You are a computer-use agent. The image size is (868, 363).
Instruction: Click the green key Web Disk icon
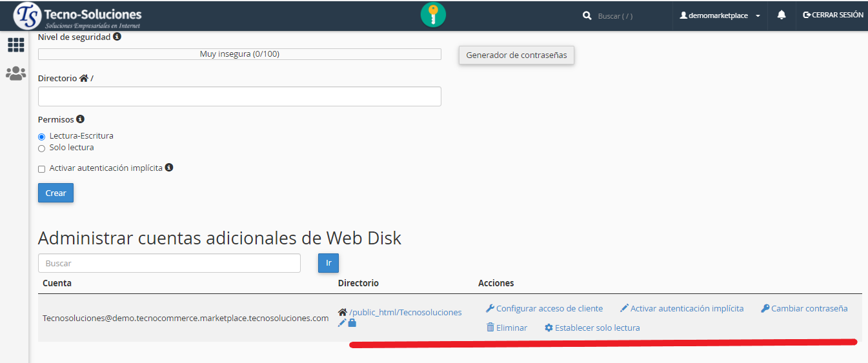tap(433, 15)
